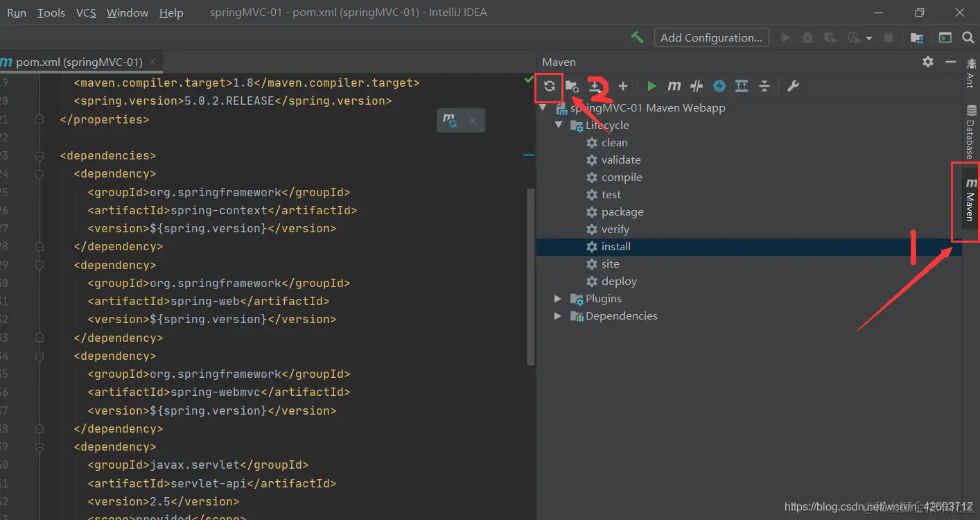
Task: Load Maven changes floating icon
Action: [x=450, y=120]
